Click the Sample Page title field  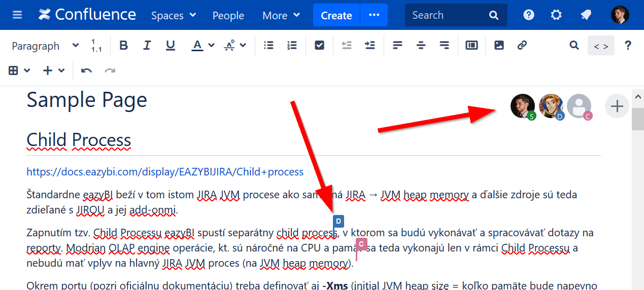click(x=87, y=100)
